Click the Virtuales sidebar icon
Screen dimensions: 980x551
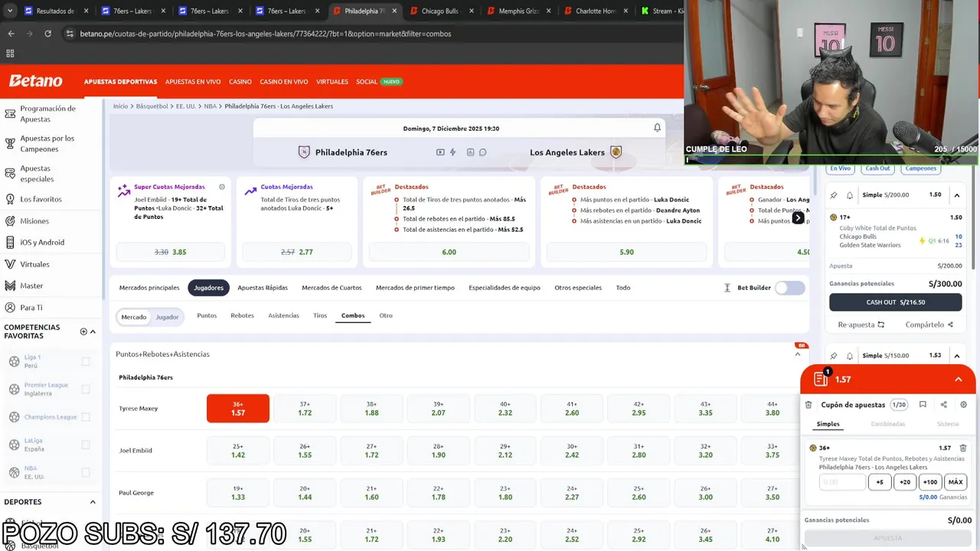click(10, 264)
